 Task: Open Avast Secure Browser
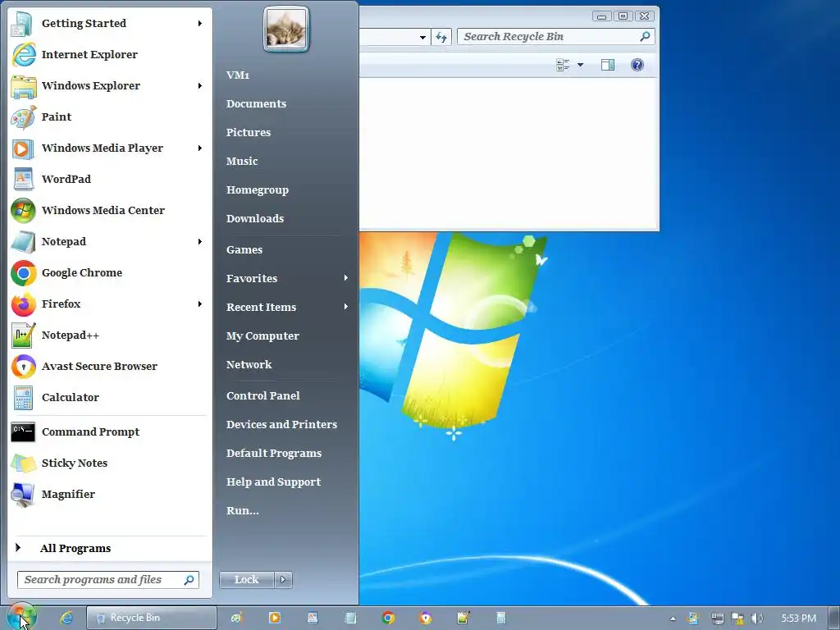pyautogui.click(x=109, y=366)
